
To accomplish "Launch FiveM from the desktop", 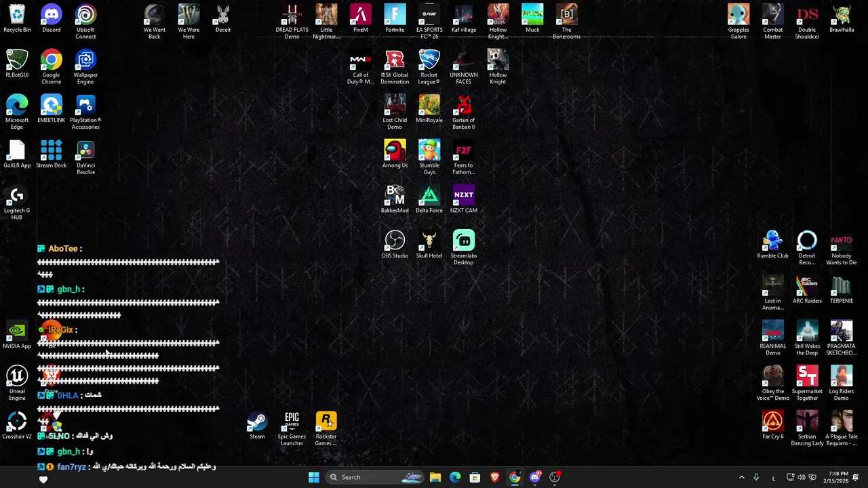I will [x=361, y=18].
